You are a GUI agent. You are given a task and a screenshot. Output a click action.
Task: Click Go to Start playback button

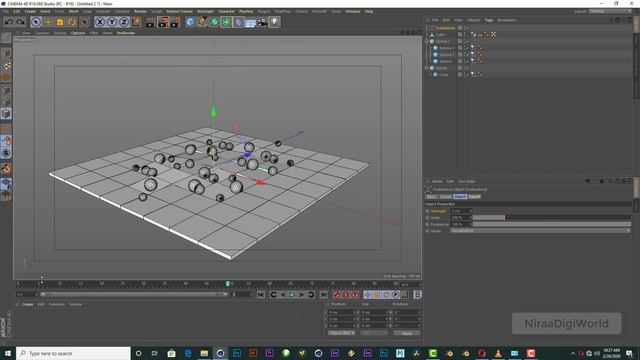(261, 295)
